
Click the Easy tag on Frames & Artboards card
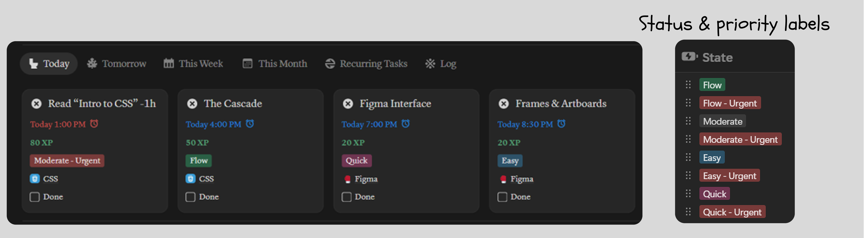tap(510, 160)
